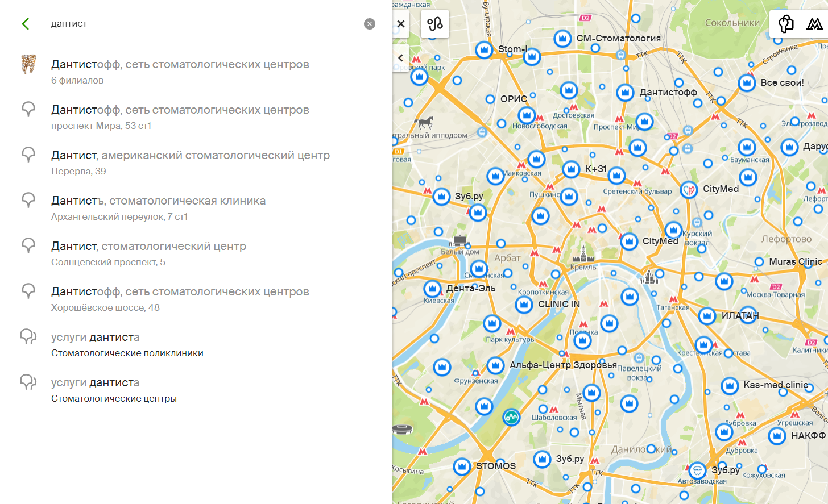Click Зуб.ру marker near Маяковская
This screenshot has width=828, height=504.
click(441, 197)
